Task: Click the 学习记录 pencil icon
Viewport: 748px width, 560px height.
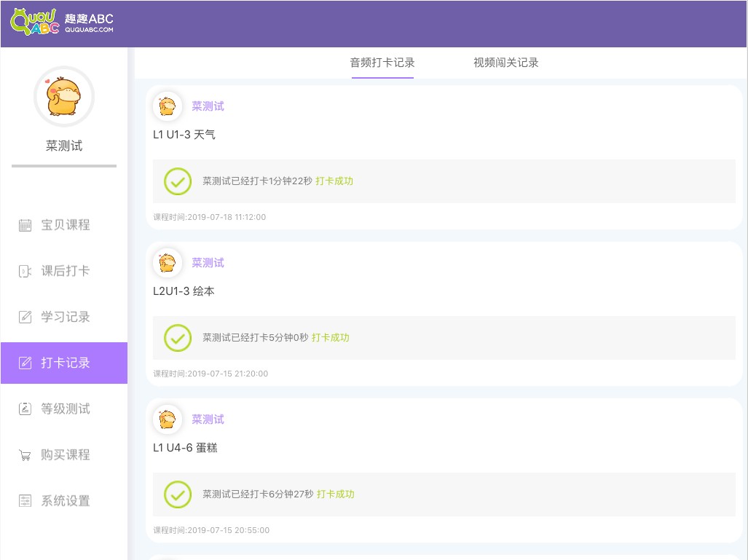Action: click(x=25, y=317)
